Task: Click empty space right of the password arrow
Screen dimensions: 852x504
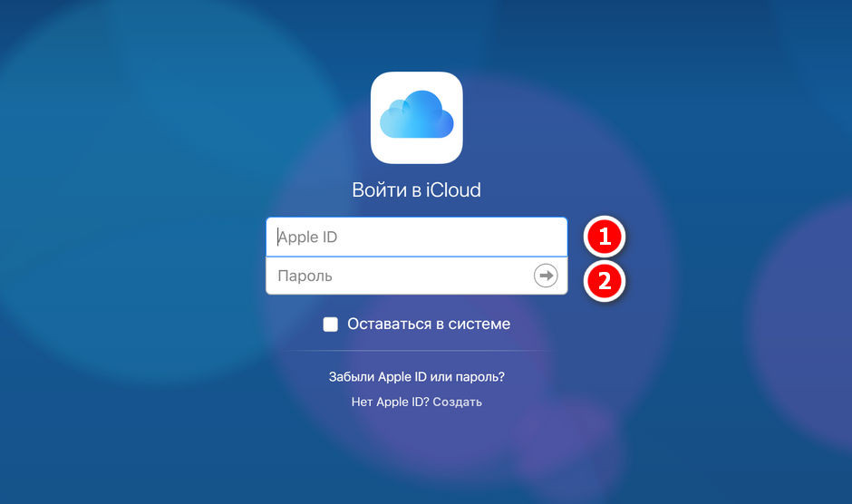Action: [563, 276]
